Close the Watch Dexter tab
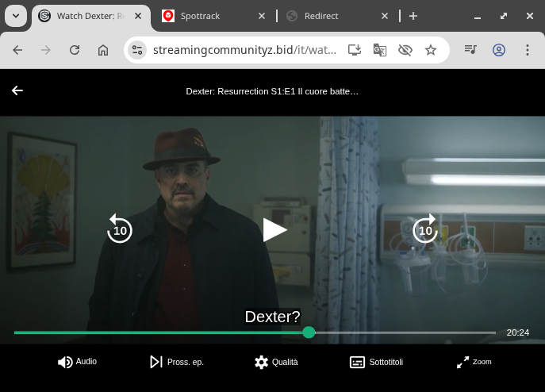 point(138,16)
